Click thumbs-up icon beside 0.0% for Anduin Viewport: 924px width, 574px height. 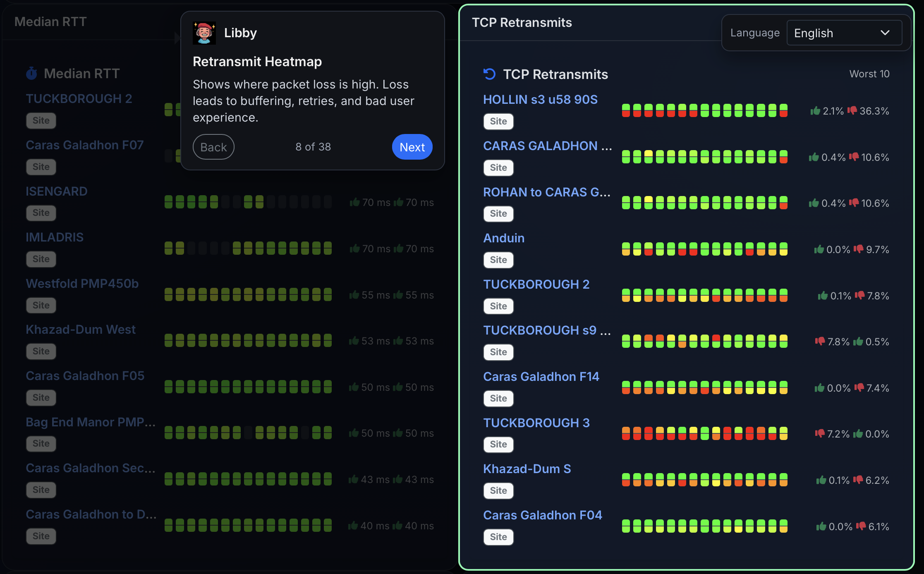819,249
